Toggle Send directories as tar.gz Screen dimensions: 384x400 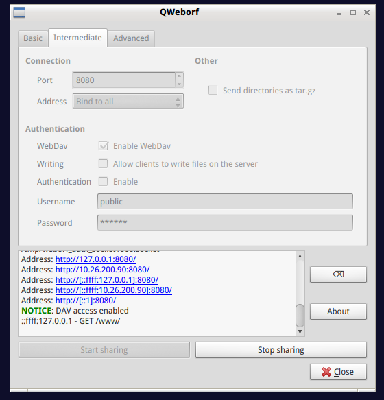[x=212, y=90]
